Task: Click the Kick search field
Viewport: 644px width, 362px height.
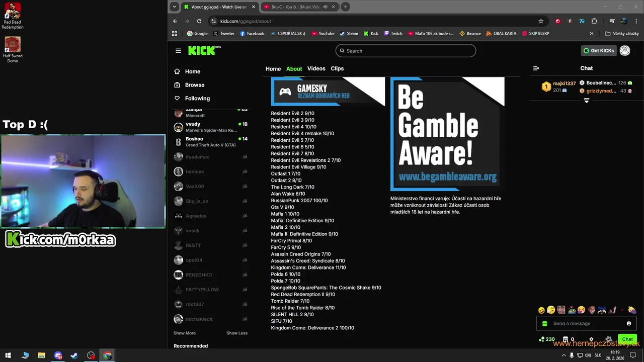Action: (406, 51)
